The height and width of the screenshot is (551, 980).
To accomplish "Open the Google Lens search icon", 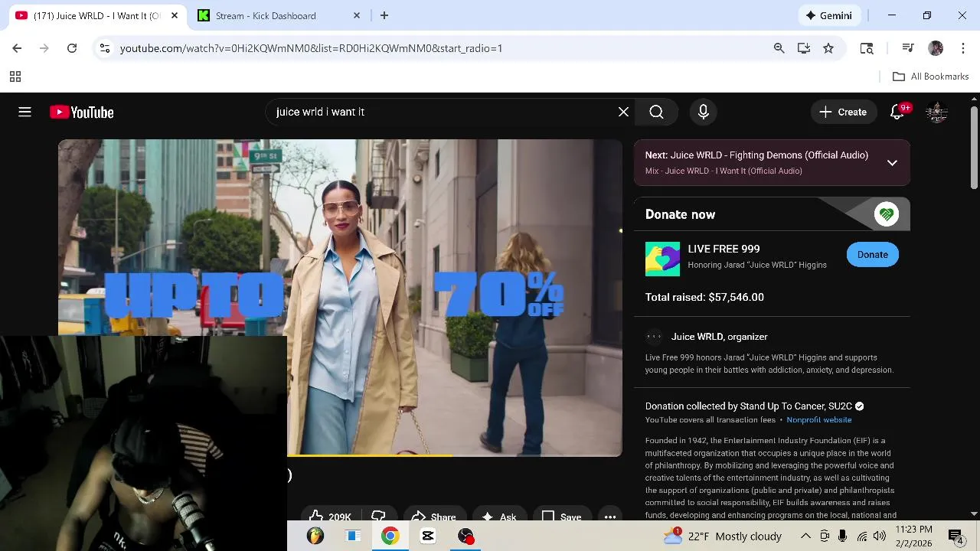I will point(867,48).
